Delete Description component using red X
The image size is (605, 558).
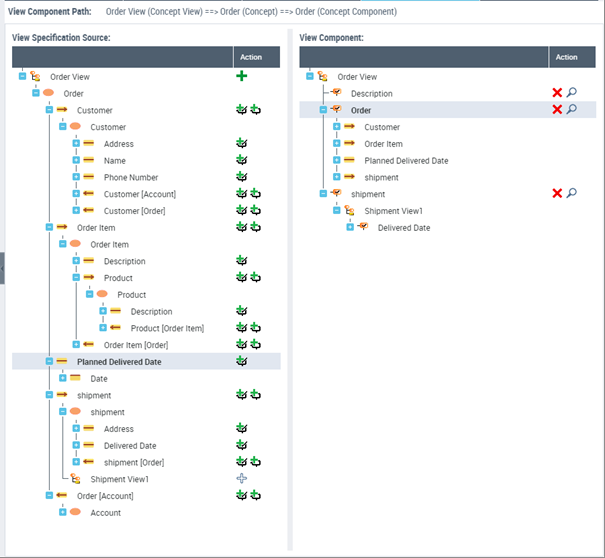tap(557, 93)
